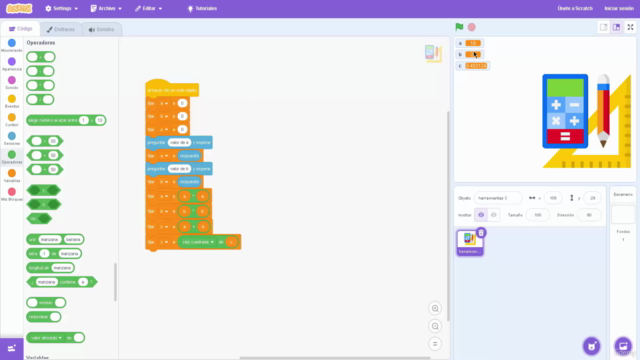Click the Tamaño size field
This screenshot has width=640, height=360.
click(x=538, y=215)
